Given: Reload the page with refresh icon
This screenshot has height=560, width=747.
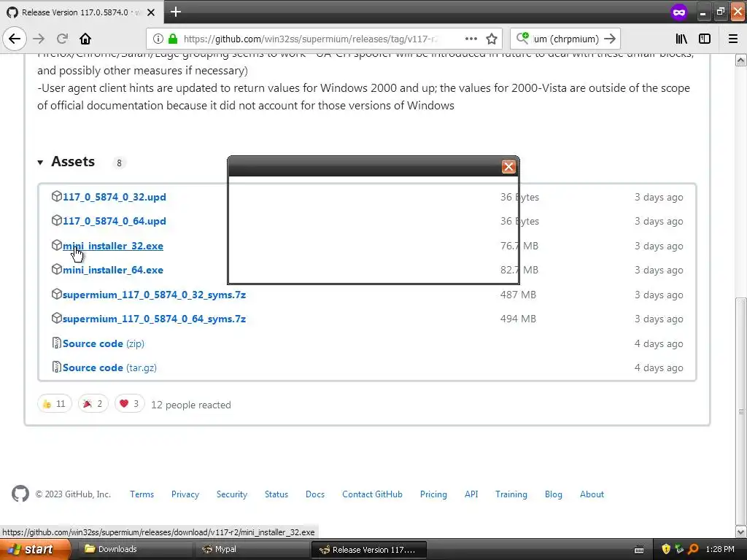Looking at the screenshot, I should tap(62, 39).
